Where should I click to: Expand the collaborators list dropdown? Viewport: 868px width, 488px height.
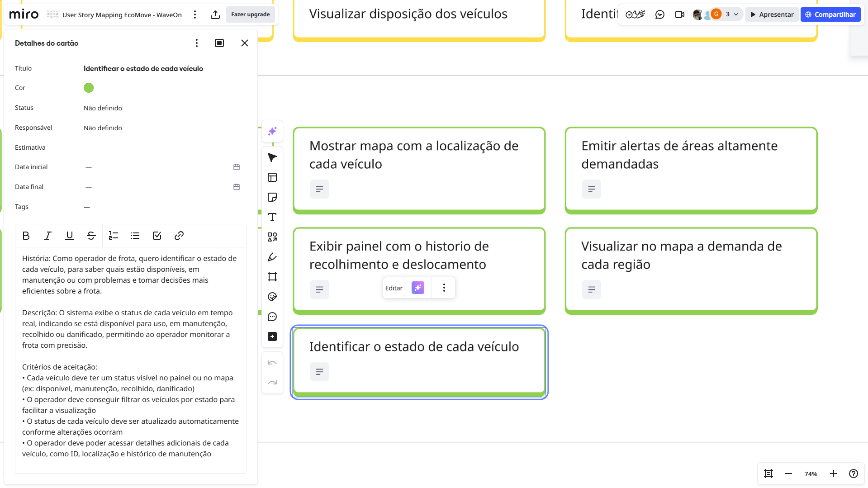point(736,14)
